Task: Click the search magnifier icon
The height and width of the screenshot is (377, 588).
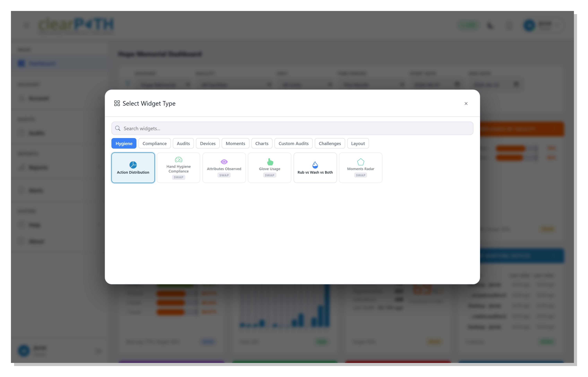Action: coord(118,128)
